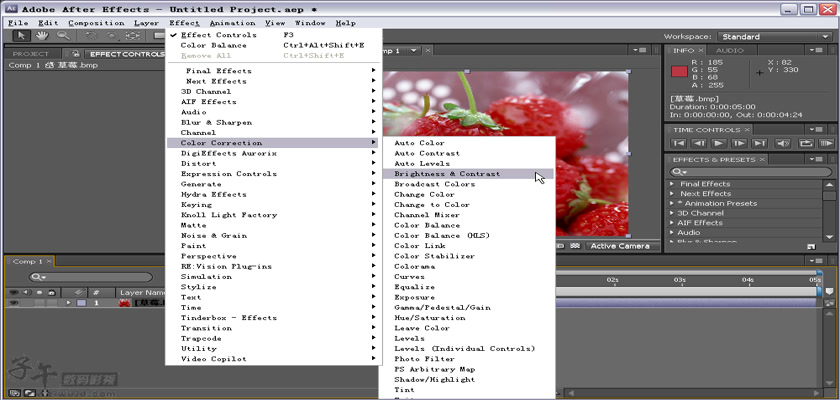
Task: Toggle audio mute in Time Controls
Action: click(x=783, y=144)
